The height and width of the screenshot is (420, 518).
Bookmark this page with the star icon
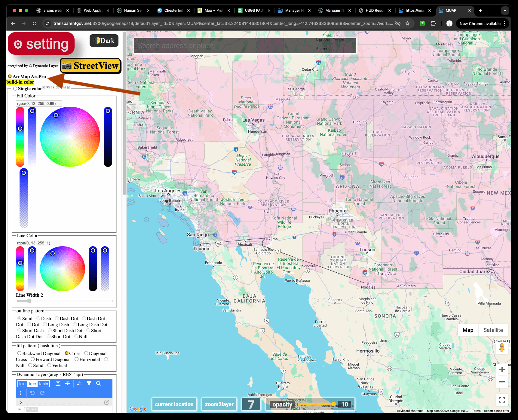click(x=407, y=23)
